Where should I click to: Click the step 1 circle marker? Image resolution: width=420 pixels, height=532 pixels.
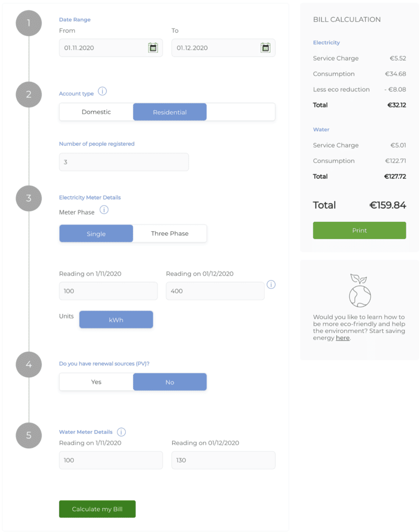[x=29, y=23]
